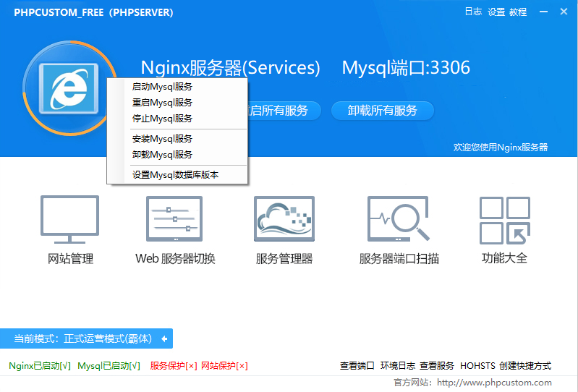Screen dimensions: 578x392
Task: Click the 功能大全 label
Action: [505, 258]
